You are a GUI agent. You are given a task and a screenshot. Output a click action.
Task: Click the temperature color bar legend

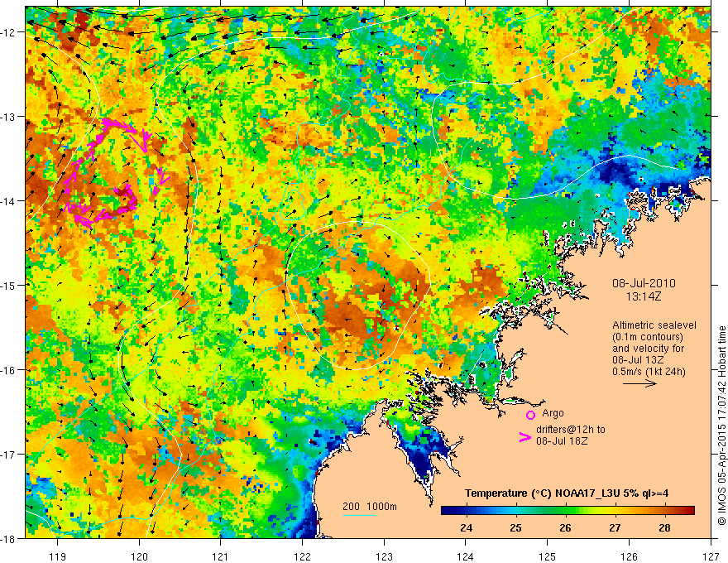click(568, 511)
